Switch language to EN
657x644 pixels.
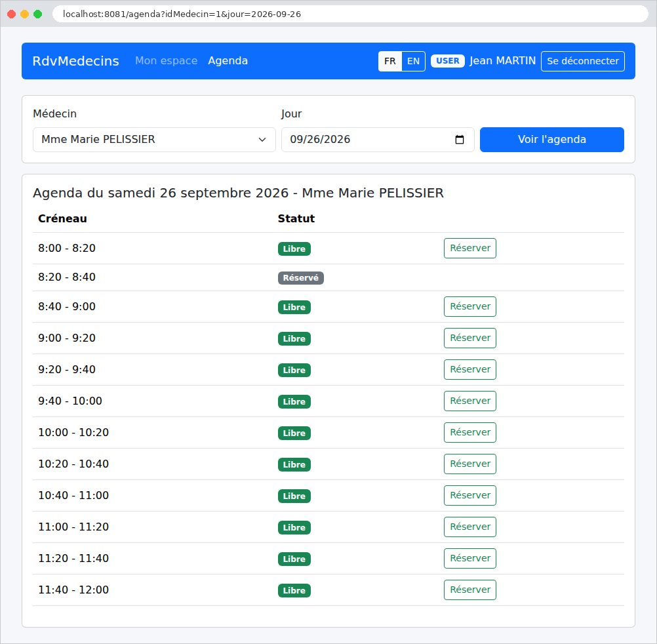413,61
